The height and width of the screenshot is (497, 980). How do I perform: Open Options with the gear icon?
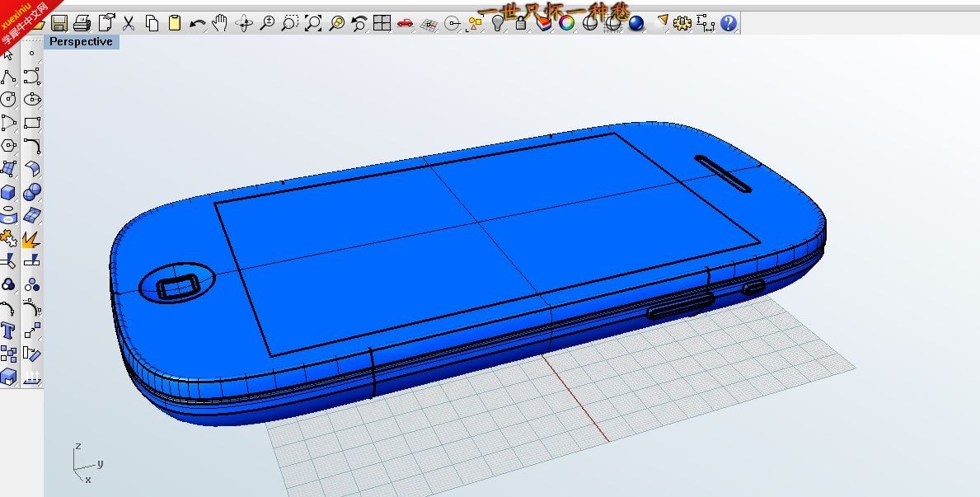(682, 24)
